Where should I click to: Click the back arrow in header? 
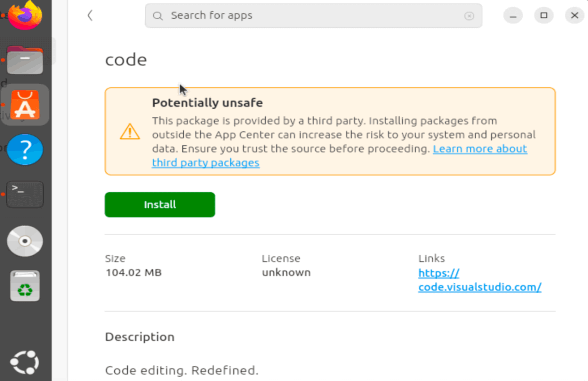(x=90, y=15)
